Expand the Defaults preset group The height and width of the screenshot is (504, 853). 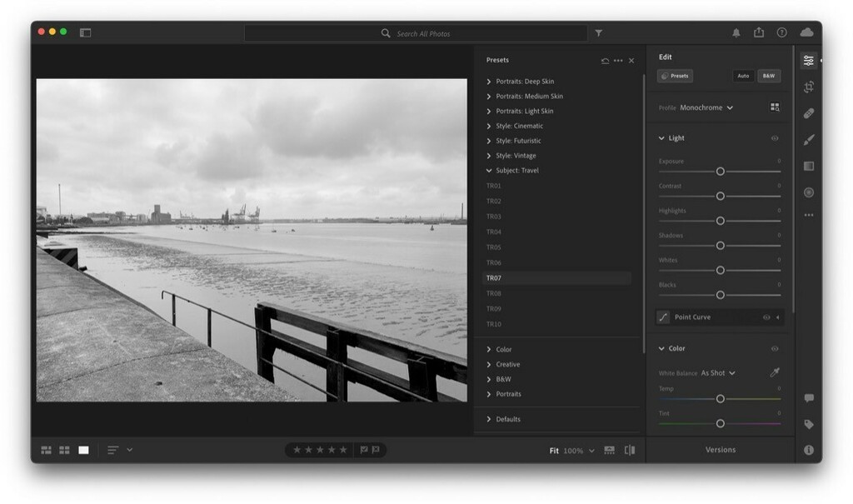point(488,419)
